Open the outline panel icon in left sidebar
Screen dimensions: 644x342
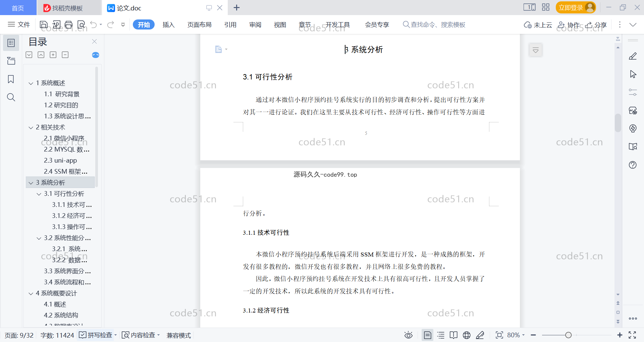pos(11,43)
